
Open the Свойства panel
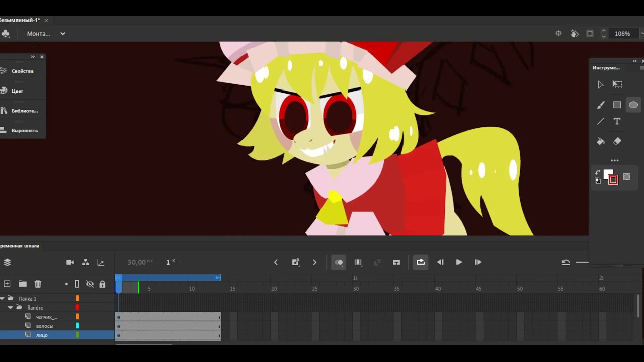click(x=23, y=71)
